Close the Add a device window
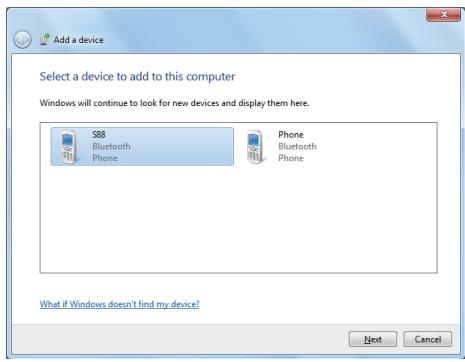Screen dimensions: 465x362 pos(444,14)
